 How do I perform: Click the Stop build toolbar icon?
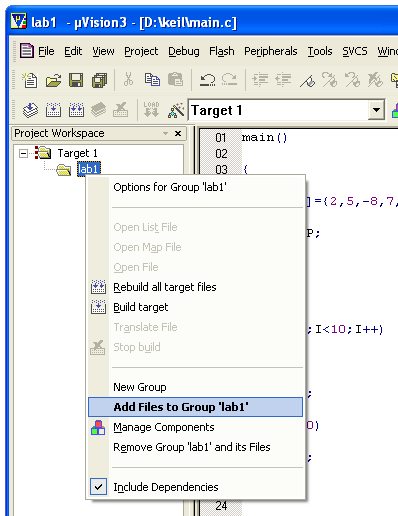[x=121, y=110]
